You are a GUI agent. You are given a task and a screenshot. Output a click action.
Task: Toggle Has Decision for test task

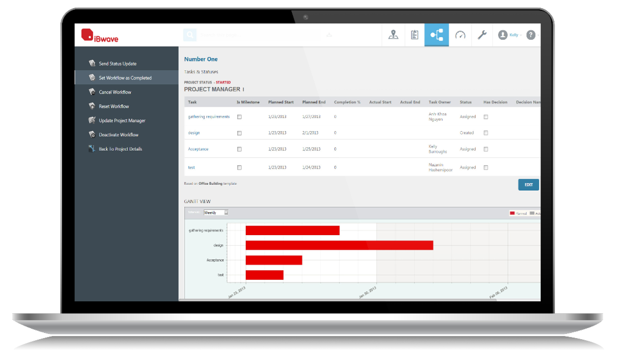(x=486, y=168)
